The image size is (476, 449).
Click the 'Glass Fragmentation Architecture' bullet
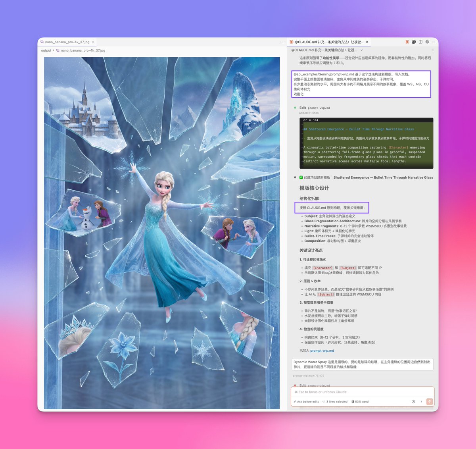point(353,221)
